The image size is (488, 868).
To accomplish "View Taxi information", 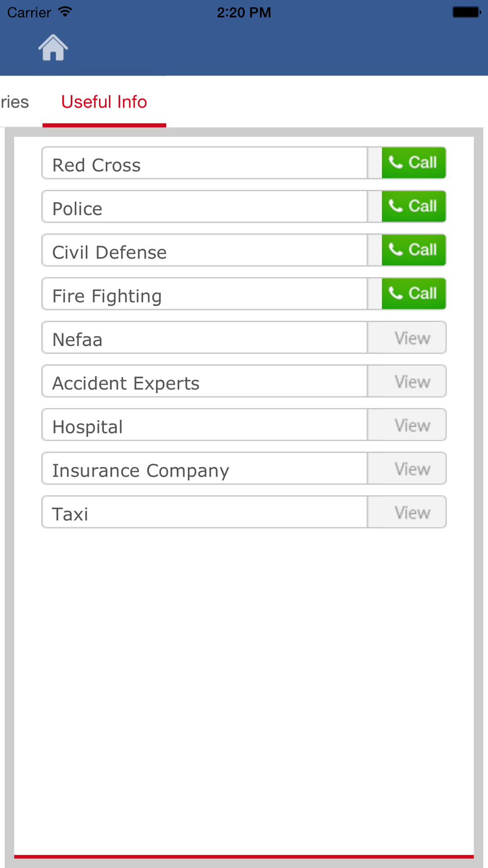I will [x=407, y=513].
